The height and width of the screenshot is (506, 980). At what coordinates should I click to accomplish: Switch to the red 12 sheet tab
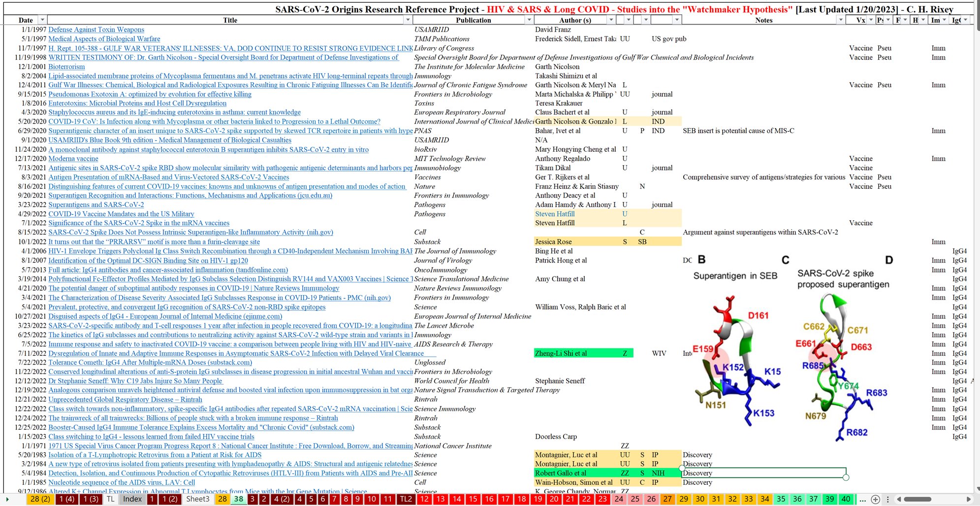coord(424,499)
